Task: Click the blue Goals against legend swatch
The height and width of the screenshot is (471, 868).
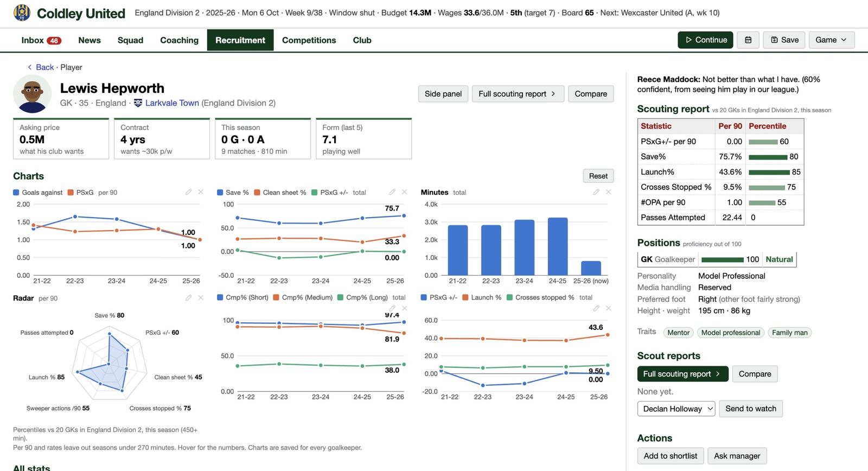Action: 16,193
